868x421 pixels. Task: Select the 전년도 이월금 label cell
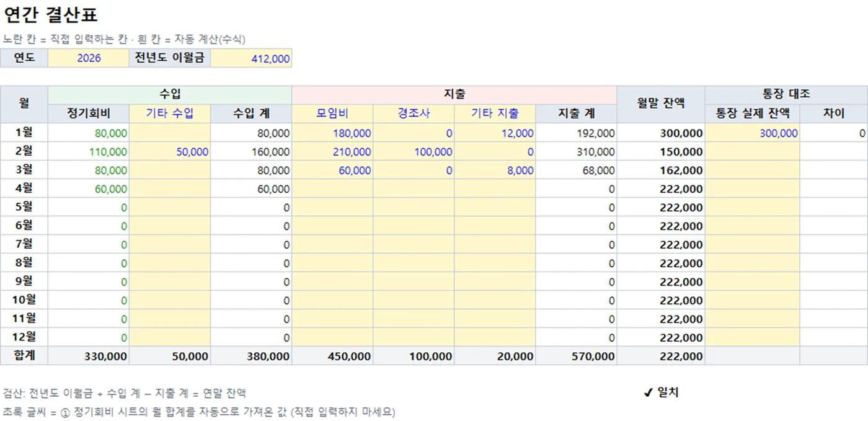pyautogui.click(x=170, y=58)
